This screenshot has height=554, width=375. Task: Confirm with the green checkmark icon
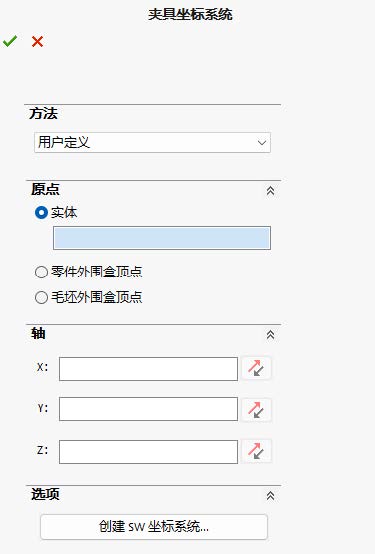coord(10,41)
